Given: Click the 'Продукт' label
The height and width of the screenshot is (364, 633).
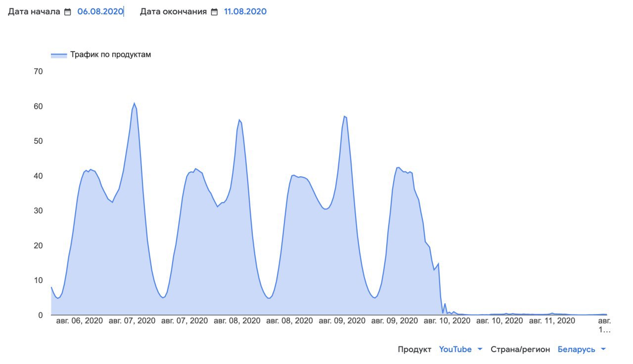Looking at the screenshot, I should [x=414, y=349].
